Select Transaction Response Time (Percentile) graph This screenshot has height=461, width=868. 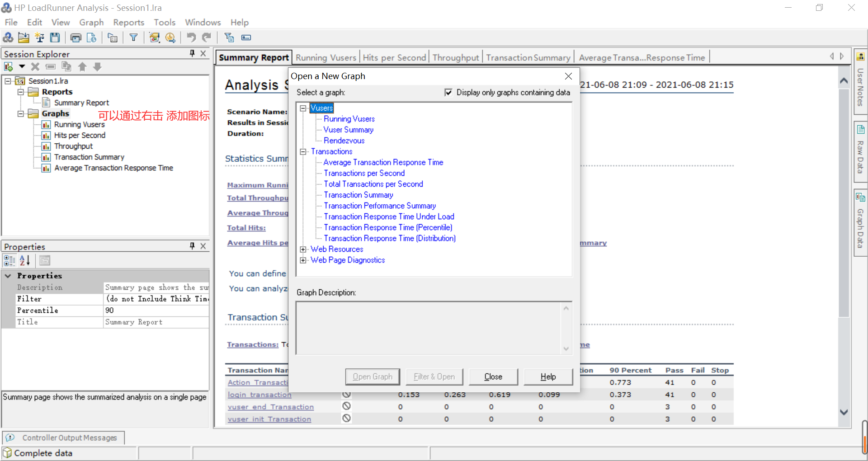[x=388, y=227]
